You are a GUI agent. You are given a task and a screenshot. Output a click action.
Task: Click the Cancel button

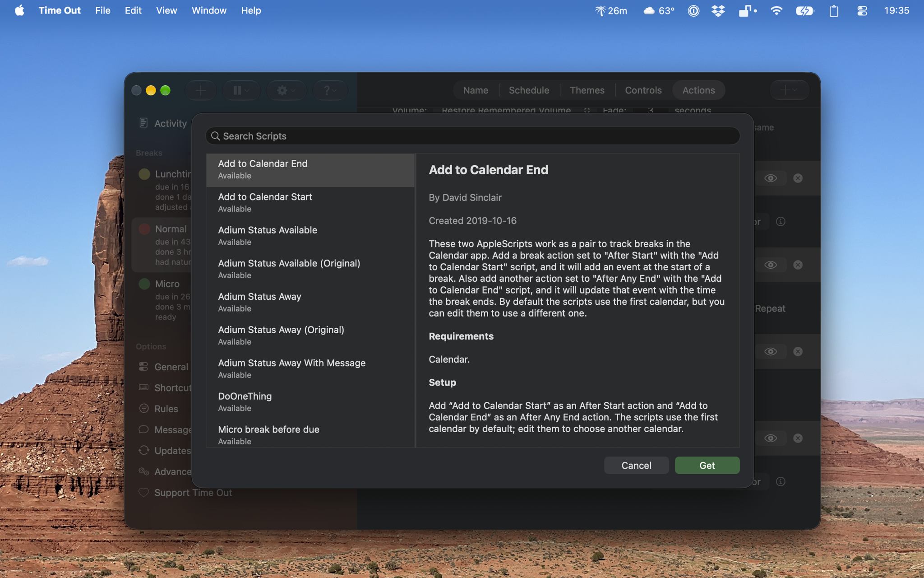point(636,465)
